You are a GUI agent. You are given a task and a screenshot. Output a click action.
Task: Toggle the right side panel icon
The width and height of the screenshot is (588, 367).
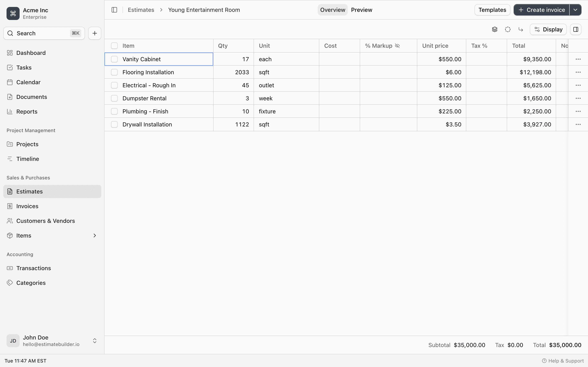tap(576, 29)
